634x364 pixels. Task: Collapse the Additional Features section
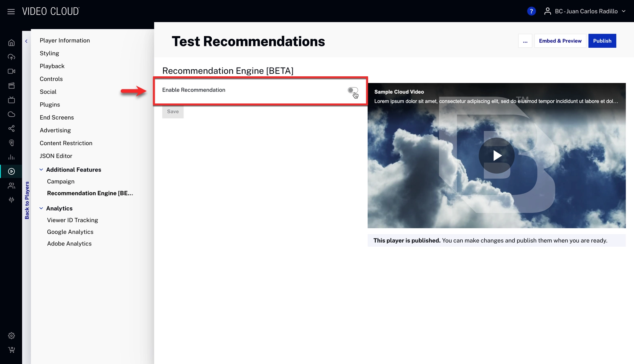pyautogui.click(x=41, y=169)
